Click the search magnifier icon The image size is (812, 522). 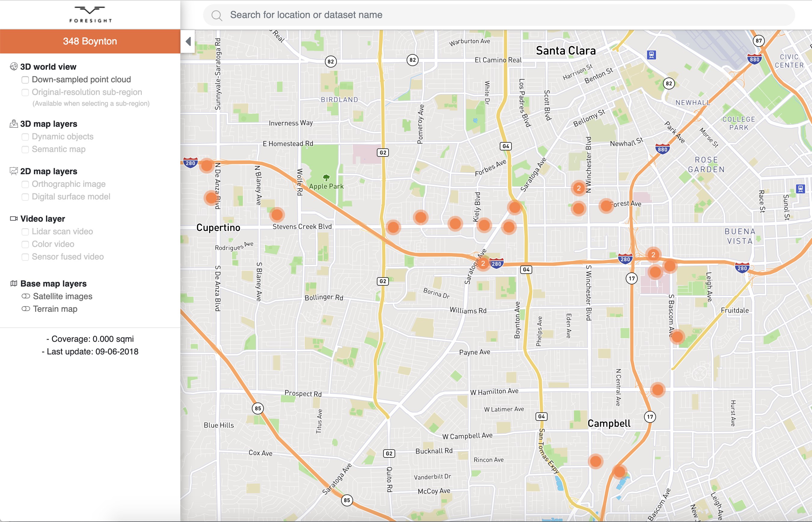[x=217, y=15]
